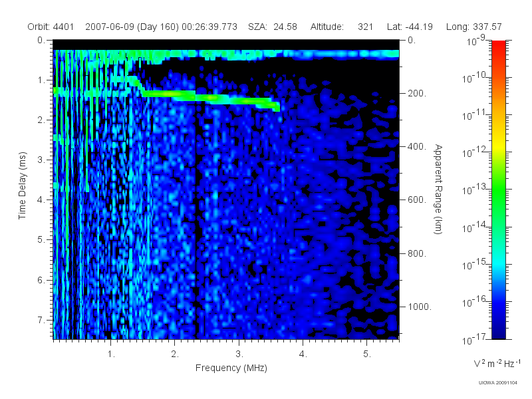Click the 10^-12 colorbar tick label

pos(474,153)
